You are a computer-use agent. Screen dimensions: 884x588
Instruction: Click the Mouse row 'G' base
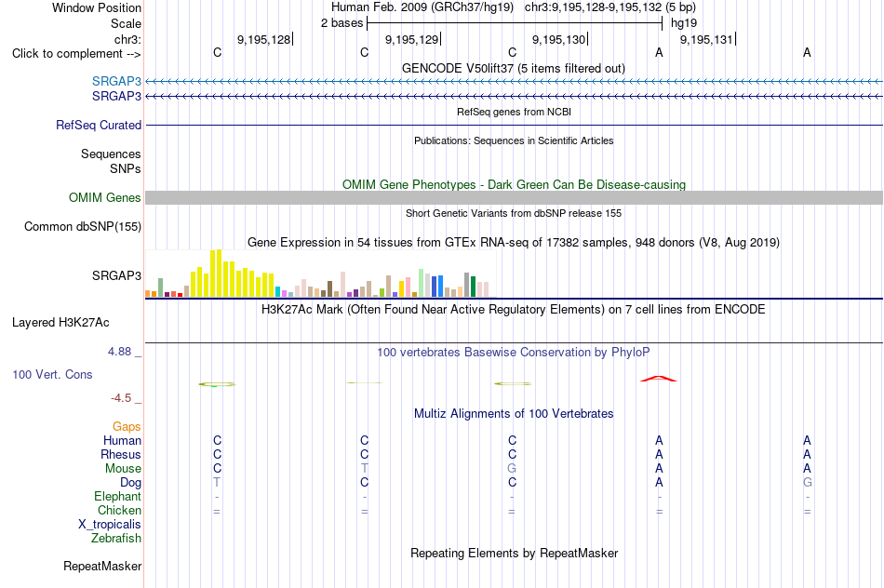click(512, 469)
